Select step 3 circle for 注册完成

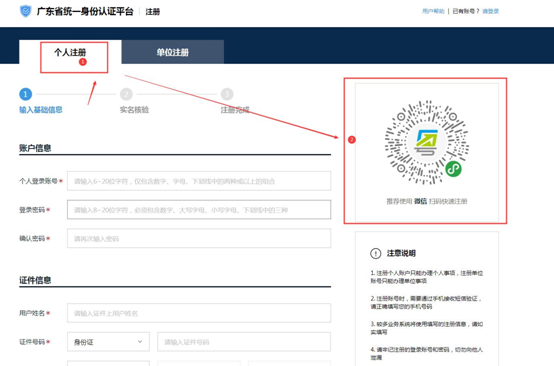(x=227, y=94)
